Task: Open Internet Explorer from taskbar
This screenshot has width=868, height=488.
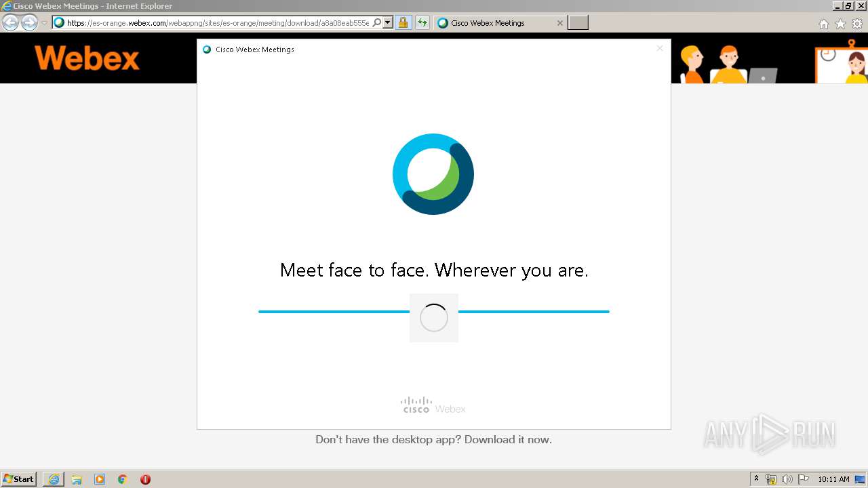Action: click(x=54, y=479)
